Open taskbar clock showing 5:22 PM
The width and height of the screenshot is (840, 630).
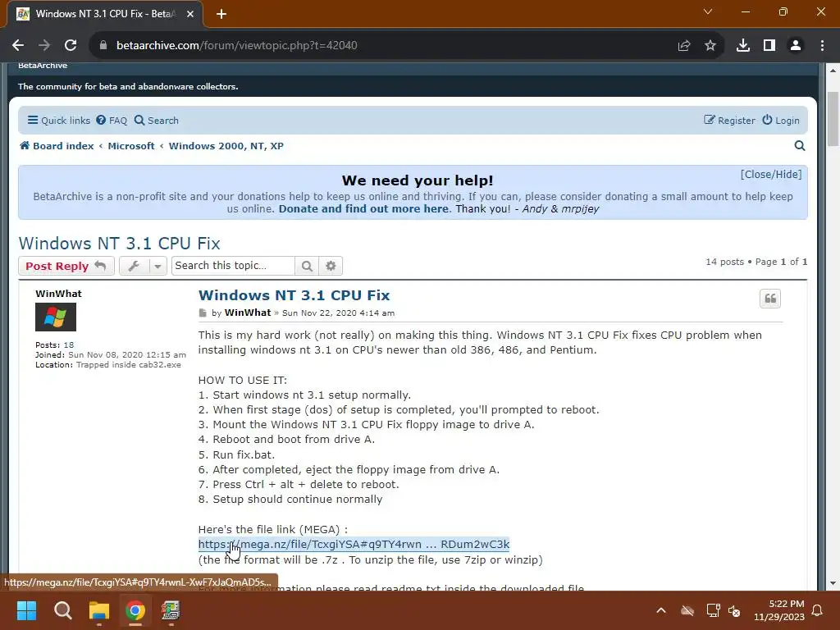click(779, 610)
